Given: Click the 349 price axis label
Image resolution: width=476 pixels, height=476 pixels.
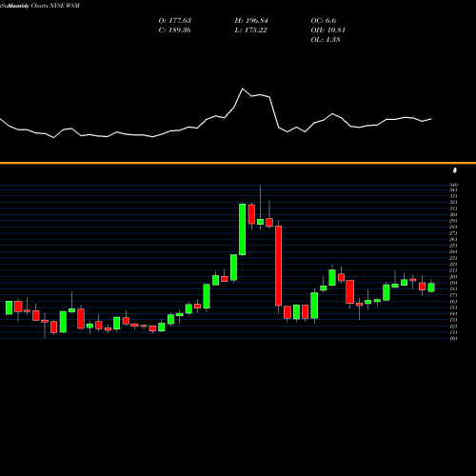Looking at the screenshot, I should point(453,185).
